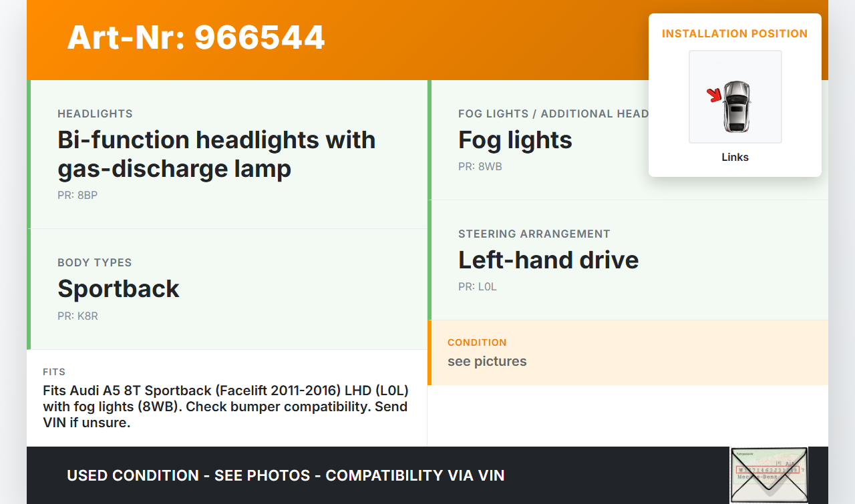The width and height of the screenshot is (855, 504).
Task: Click the 'Links' caption under the car
Action: [735, 158]
